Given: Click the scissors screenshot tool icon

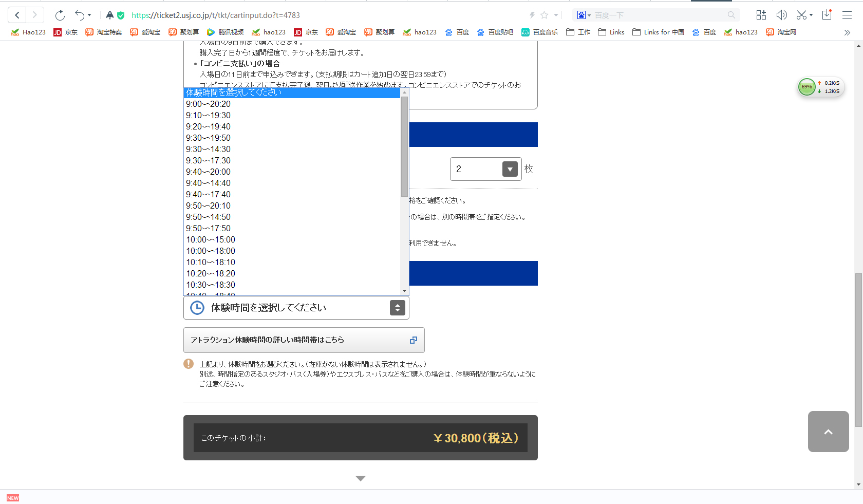Looking at the screenshot, I should (801, 15).
